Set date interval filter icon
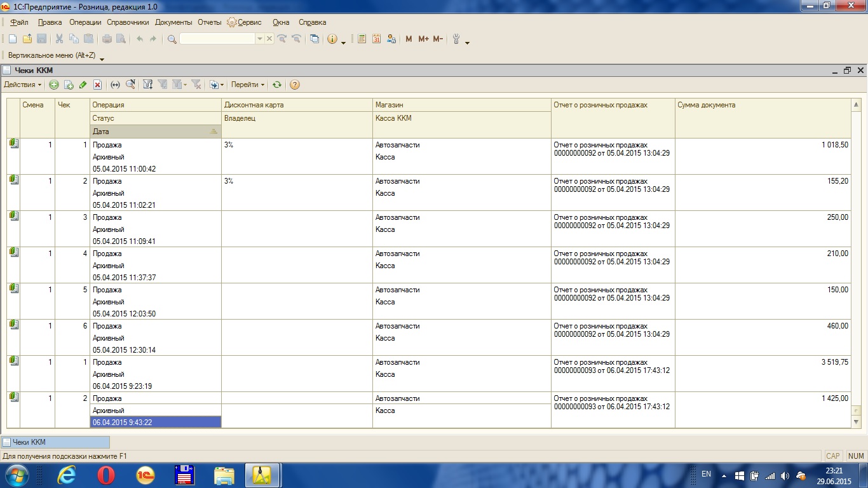The image size is (868, 488). (115, 85)
